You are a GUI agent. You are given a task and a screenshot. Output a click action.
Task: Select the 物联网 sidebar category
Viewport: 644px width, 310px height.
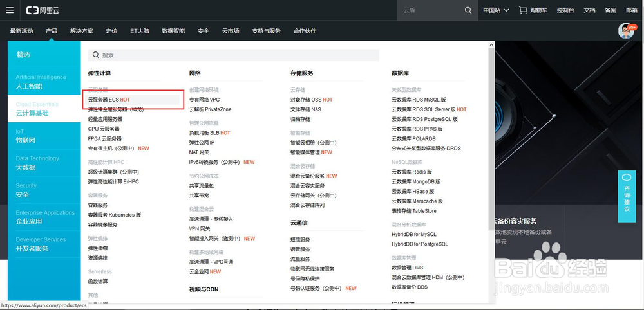coord(44,136)
